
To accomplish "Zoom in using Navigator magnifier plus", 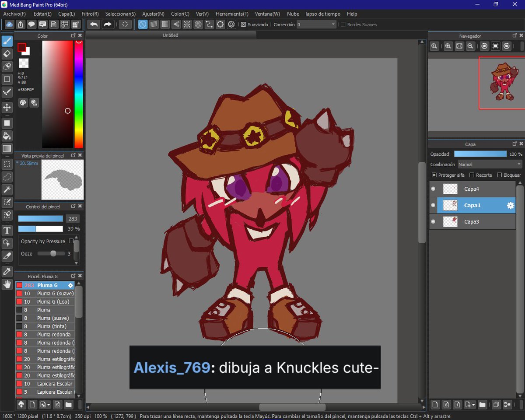I will point(448,46).
